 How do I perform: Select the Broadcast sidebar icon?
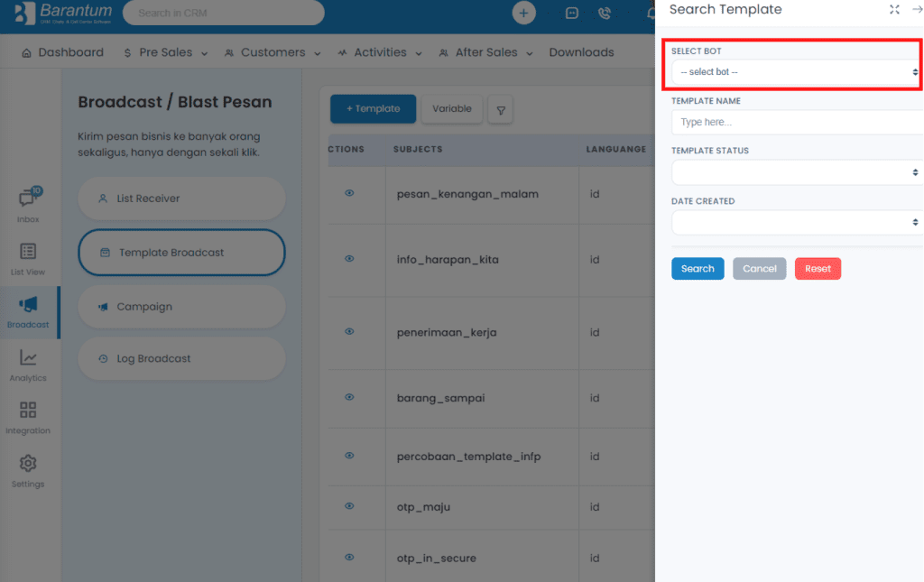point(28,312)
